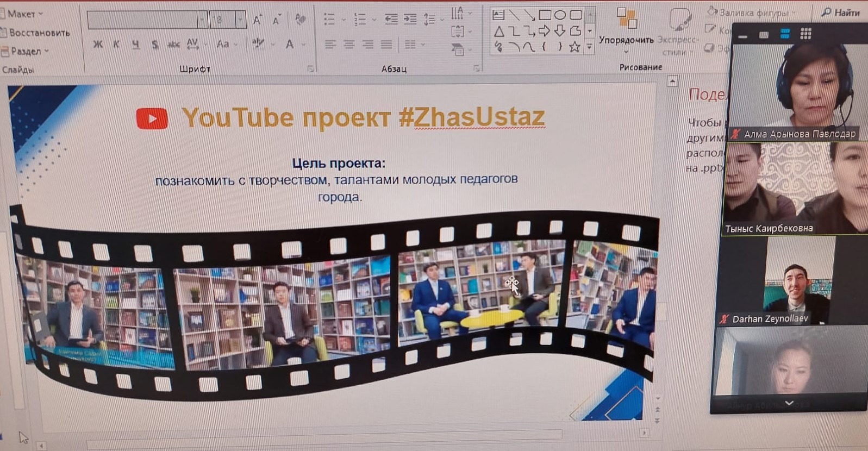Open Абзац group dialog launcher
This screenshot has height=451, width=868.
[477, 68]
